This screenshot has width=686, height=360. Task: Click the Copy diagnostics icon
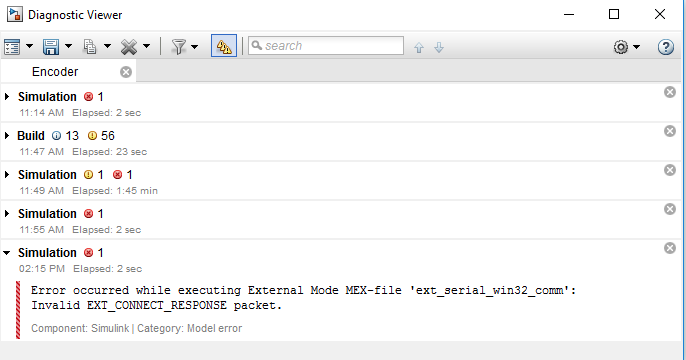click(90, 46)
